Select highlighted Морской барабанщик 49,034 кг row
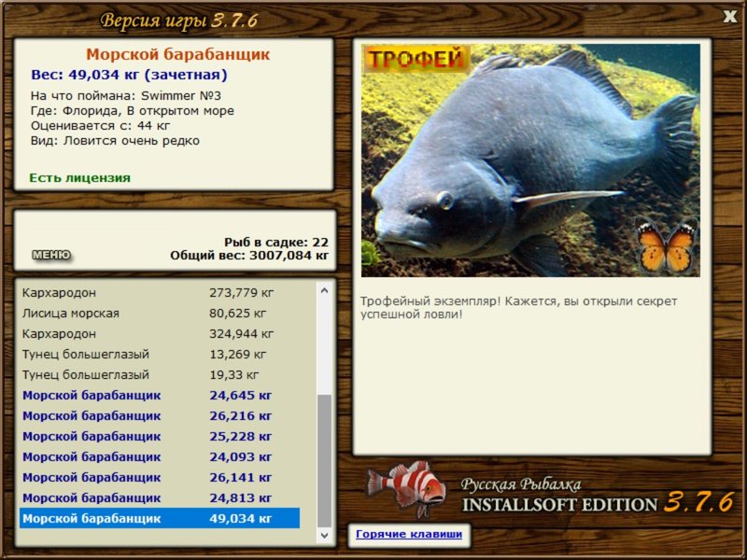 pyautogui.click(x=160, y=518)
